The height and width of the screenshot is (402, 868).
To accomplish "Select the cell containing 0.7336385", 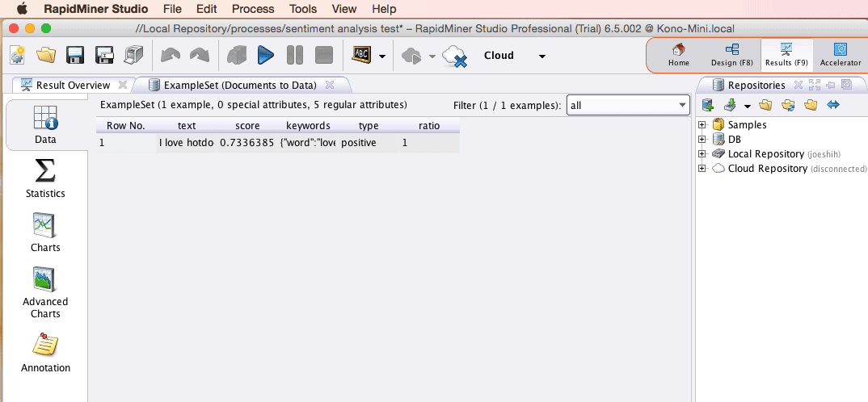I will [246, 143].
